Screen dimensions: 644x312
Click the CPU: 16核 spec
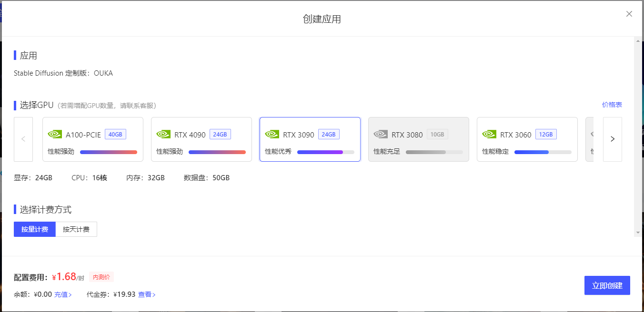[89, 178]
